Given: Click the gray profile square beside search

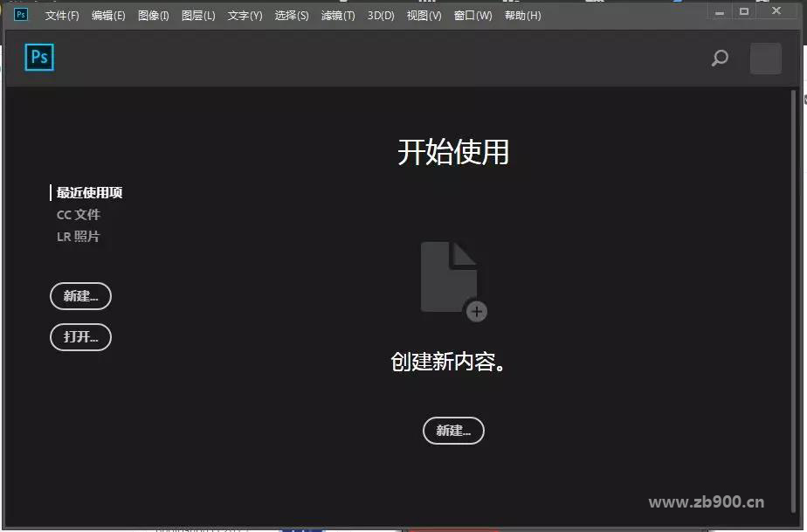Looking at the screenshot, I should pos(765,59).
